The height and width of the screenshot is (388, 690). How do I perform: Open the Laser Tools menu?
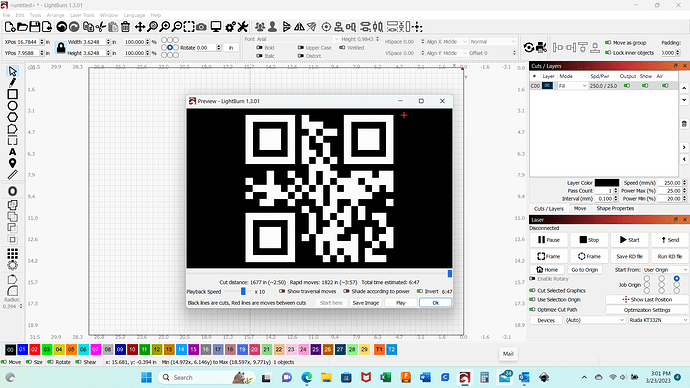point(82,15)
